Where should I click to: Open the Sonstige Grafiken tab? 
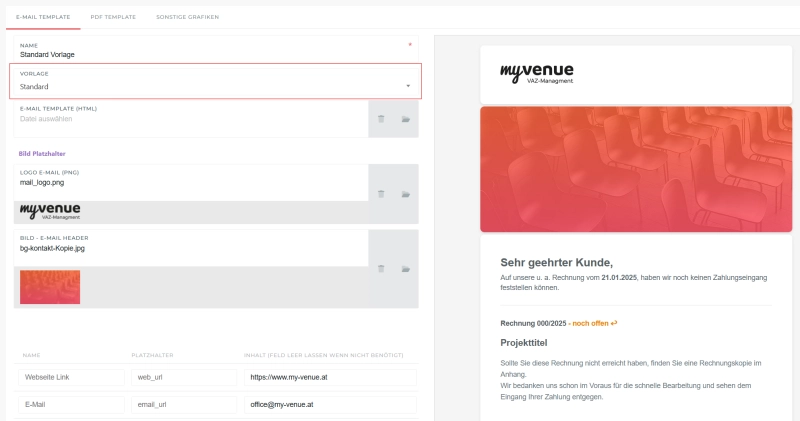click(187, 18)
